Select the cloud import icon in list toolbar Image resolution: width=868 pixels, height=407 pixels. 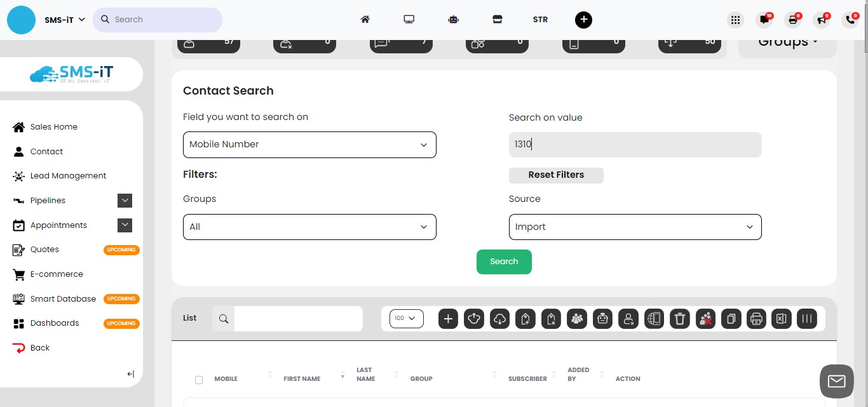499,319
